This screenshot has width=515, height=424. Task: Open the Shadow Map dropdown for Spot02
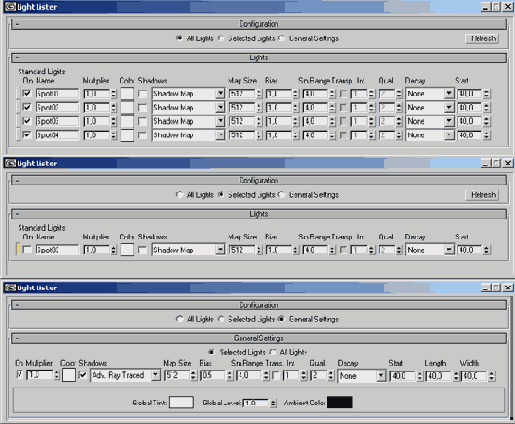(220, 107)
